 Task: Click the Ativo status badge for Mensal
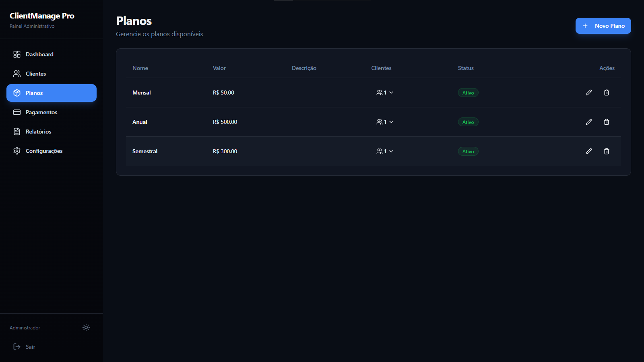[468, 93]
